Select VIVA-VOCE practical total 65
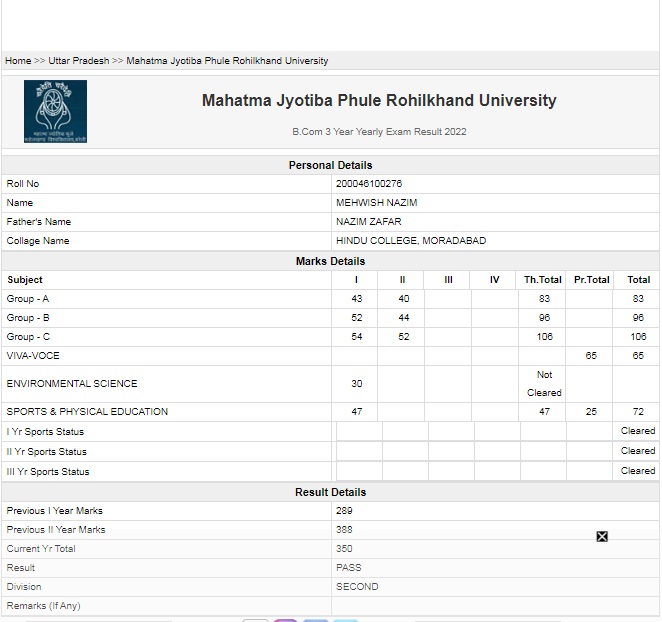This screenshot has height=622, width=662. point(591,356)
